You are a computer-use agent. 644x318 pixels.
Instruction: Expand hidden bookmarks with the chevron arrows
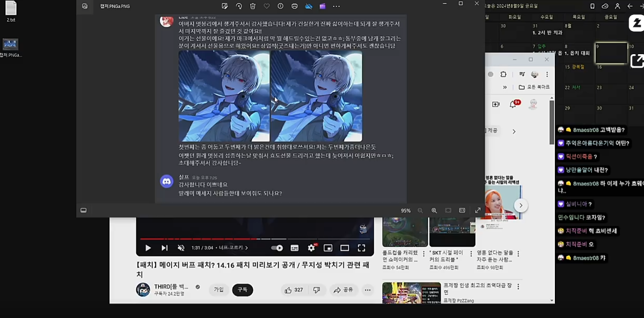click(504, 87)
